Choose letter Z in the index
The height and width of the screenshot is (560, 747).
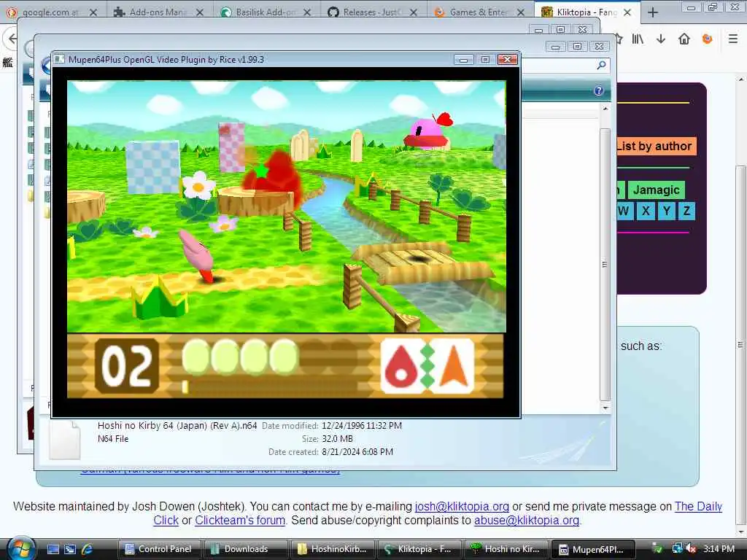[x=686, y=211]
